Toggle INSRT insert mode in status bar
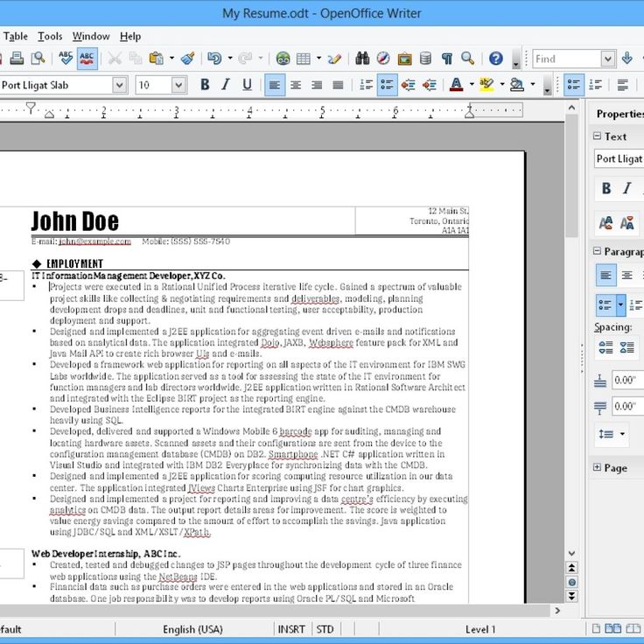The height and width of the screenshot is (644, 644). 291,629
